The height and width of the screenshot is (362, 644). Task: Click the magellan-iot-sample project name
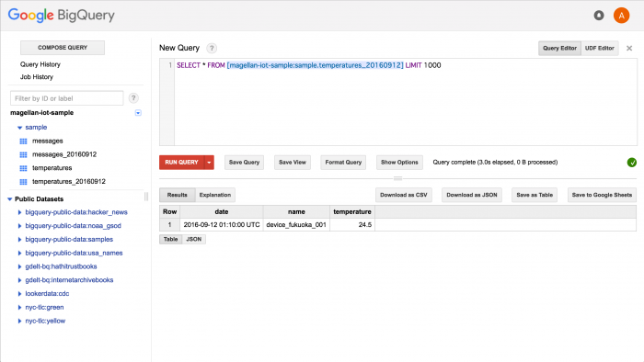[42, 113]
